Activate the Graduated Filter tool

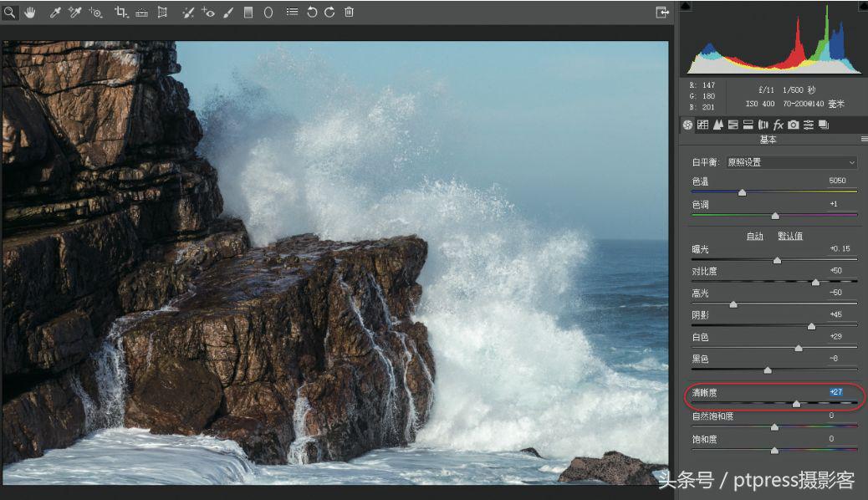click(248, 13)
